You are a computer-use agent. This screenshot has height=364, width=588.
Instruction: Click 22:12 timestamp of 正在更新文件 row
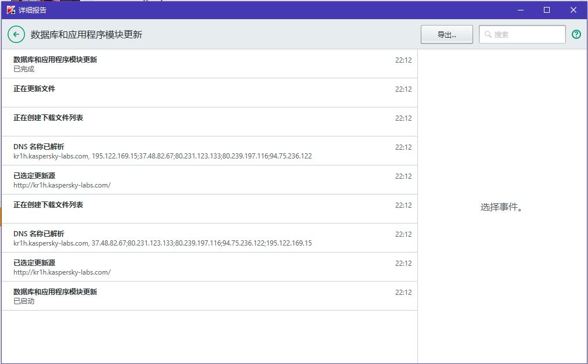403,89
